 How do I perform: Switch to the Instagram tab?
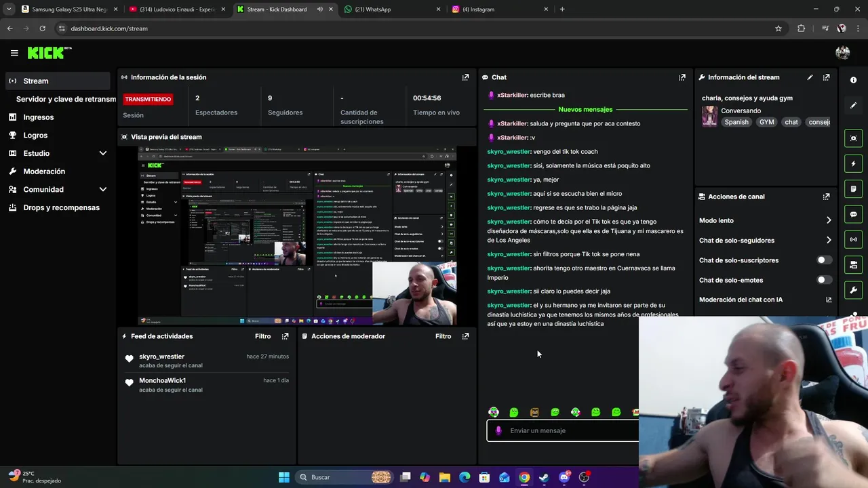[500, 9]
